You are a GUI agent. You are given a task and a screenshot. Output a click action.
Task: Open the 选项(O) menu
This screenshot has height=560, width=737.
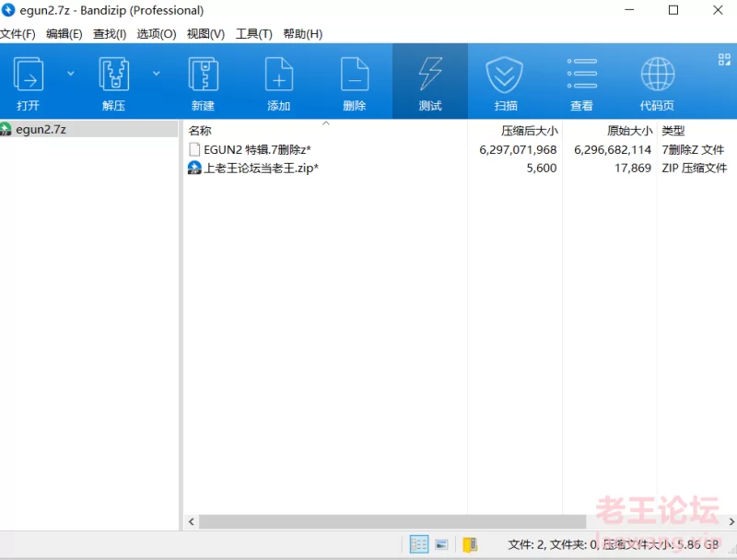click(x=157, y=34)
